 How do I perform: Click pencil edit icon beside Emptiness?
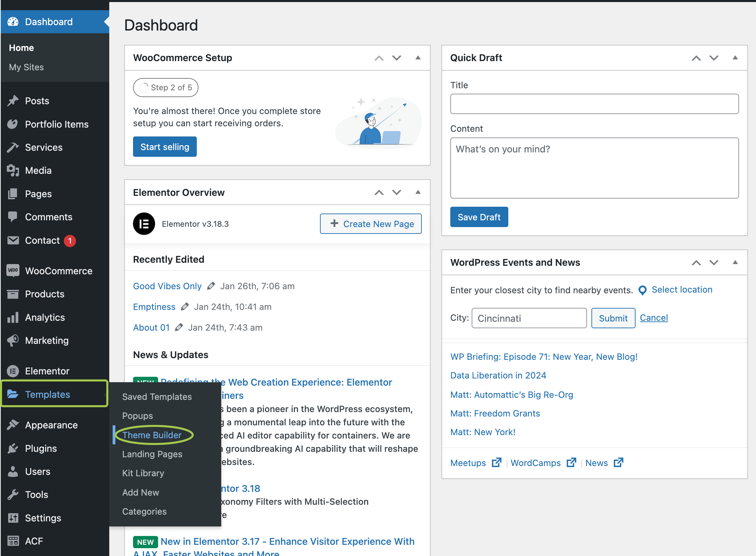point(185,307)
